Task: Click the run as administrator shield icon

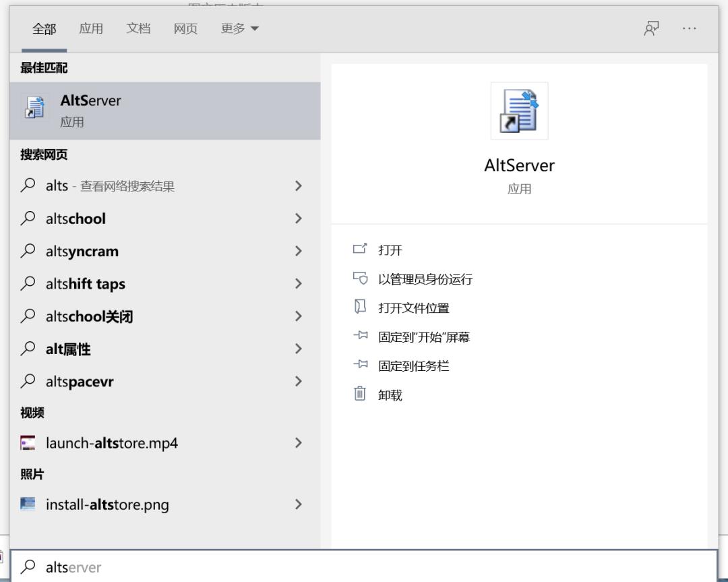Action: [x=361, y=279]
